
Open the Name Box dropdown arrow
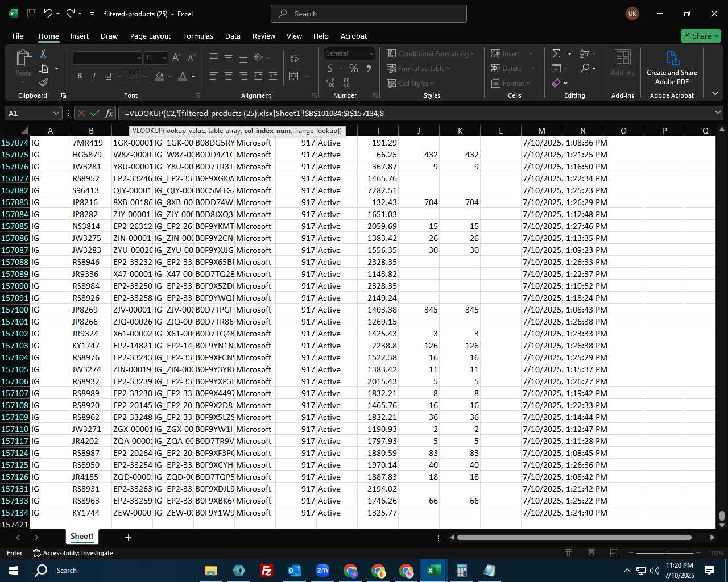pos(56,113)
